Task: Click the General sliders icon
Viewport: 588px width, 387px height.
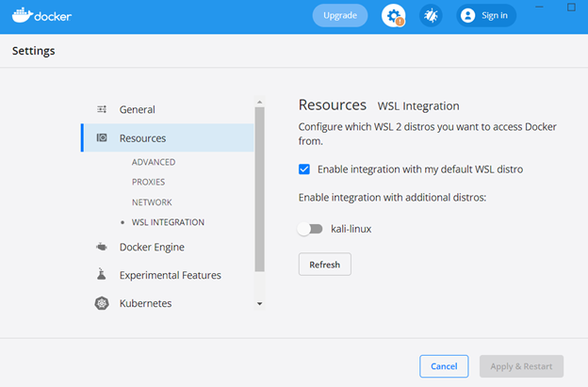Action: pos(102,109)
